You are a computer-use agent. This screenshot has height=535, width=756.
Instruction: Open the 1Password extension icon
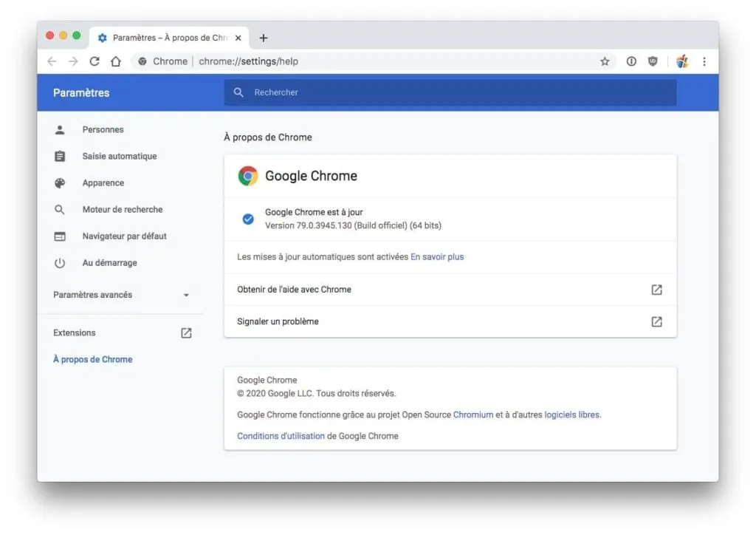click(631, 61)
